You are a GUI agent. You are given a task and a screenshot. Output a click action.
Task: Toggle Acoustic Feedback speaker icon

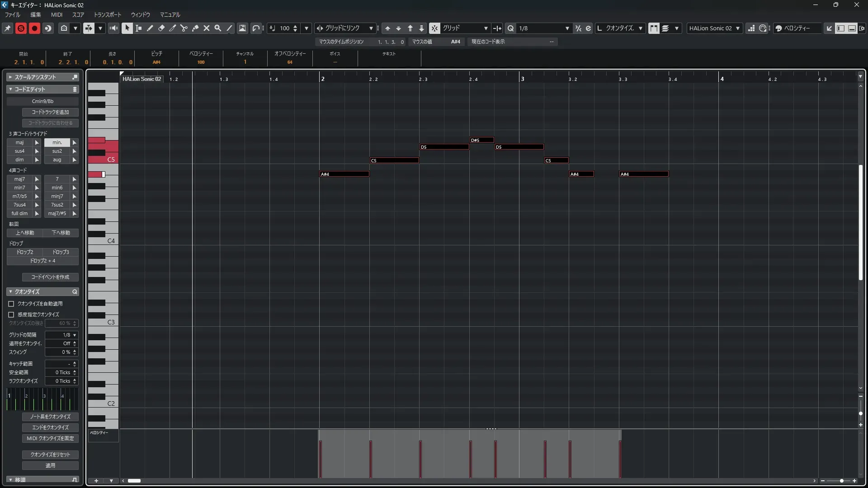click(x=113, y=28)
